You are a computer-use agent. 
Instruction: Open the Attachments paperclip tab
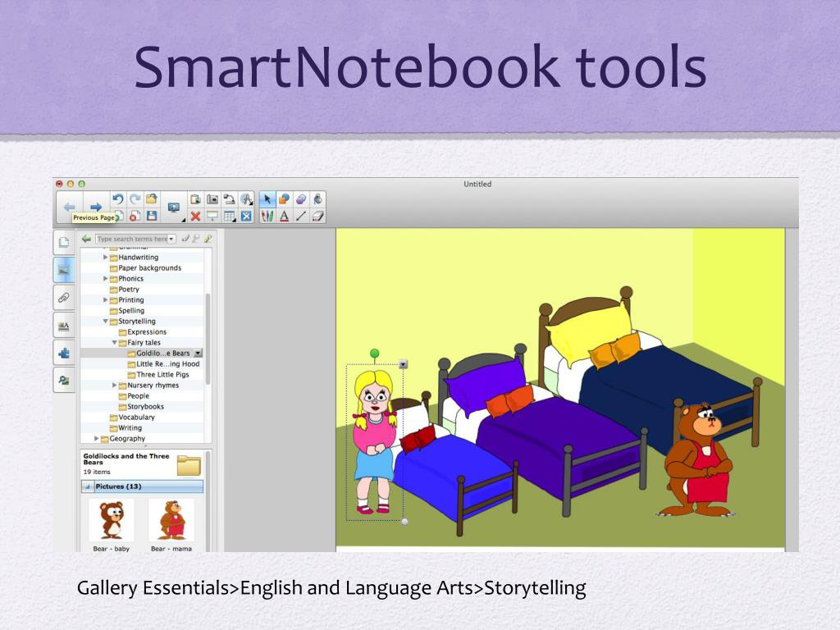pos(64,297)
